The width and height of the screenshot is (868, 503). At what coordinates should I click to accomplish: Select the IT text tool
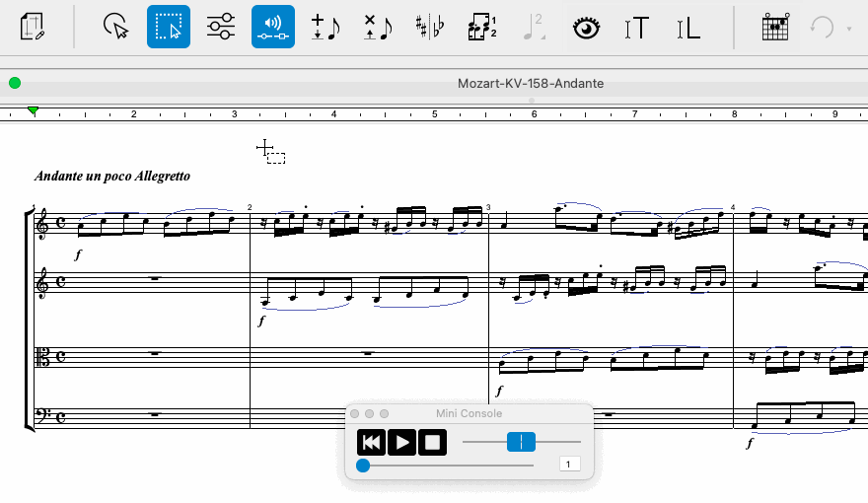(636, 27)
